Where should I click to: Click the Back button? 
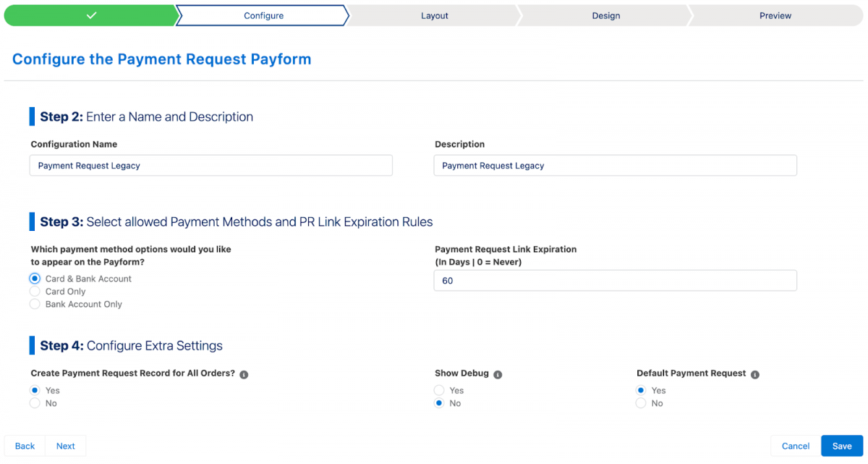click(x=25, y=446)
